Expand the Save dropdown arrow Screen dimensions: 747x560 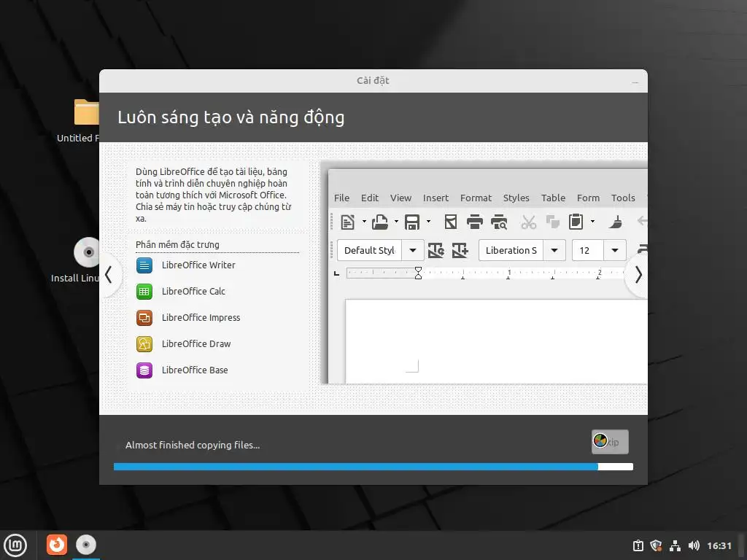coord(428,222)
